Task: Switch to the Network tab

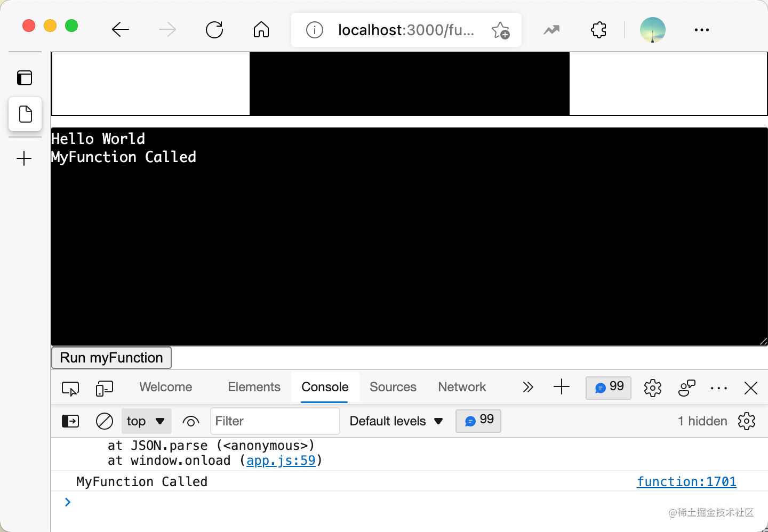Action: [x=462, y=387]
